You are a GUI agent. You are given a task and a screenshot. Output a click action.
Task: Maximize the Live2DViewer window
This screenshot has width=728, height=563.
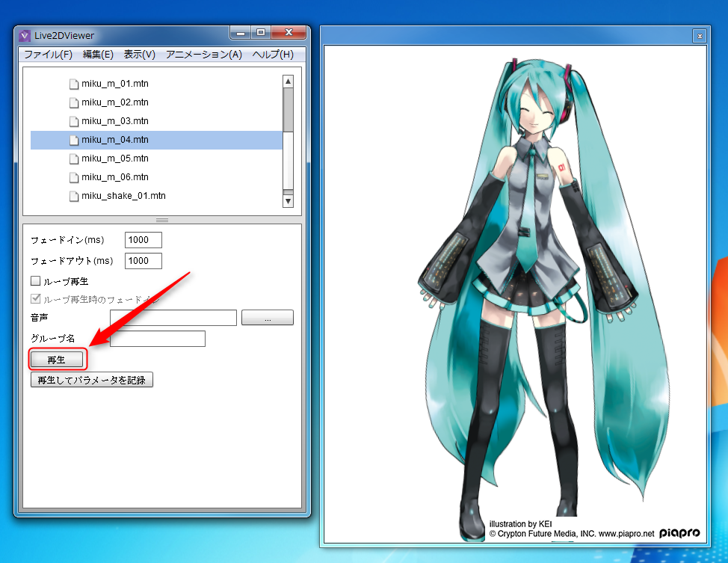click(x=261, y=32)
